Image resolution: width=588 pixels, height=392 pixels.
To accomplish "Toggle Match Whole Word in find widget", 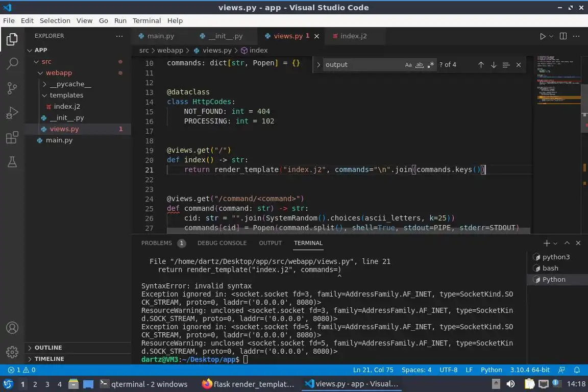I will coord(419,64).
